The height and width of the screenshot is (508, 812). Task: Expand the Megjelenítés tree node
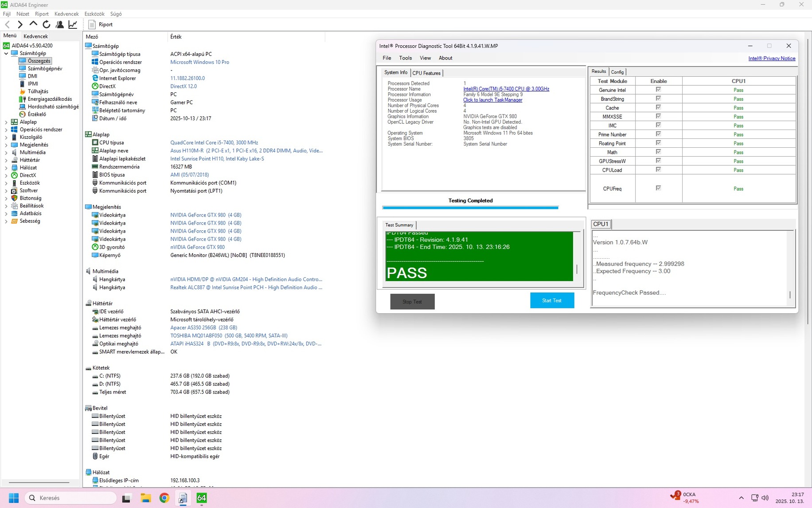click(x=6, y=145)
